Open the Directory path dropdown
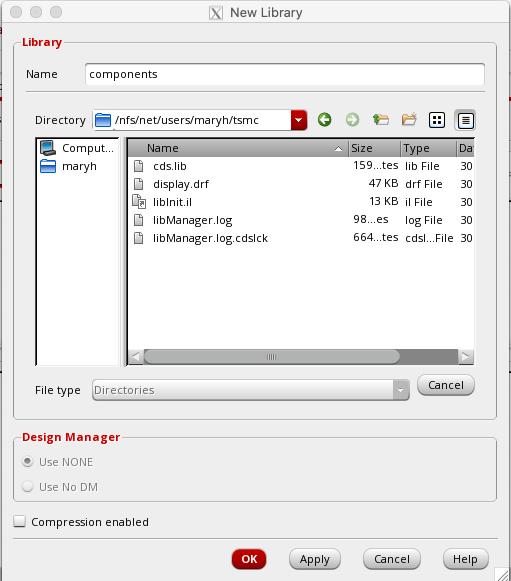511x581 pixels. coord(299,120)
